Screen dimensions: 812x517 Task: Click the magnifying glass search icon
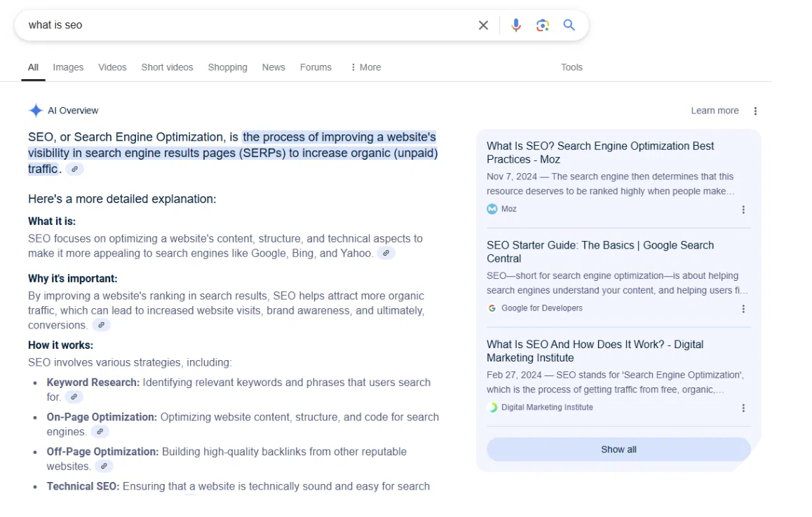569,25
